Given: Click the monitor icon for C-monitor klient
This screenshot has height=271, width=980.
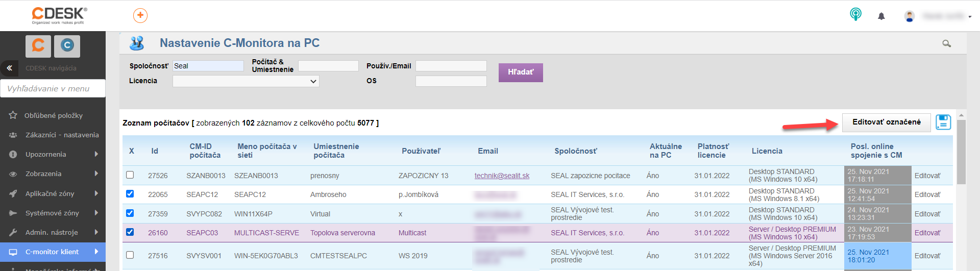Looking at the screenshot, I should coord(13,252).
